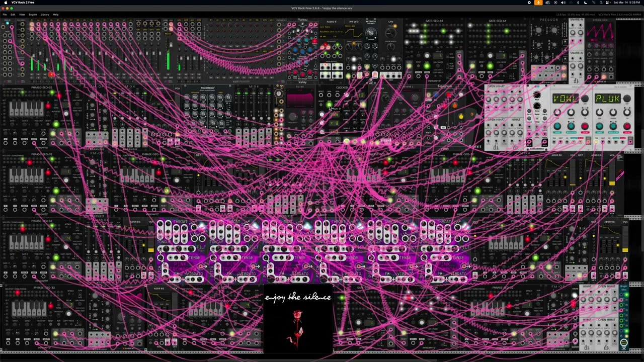Open the AUDIO 8 device selector

331,32
